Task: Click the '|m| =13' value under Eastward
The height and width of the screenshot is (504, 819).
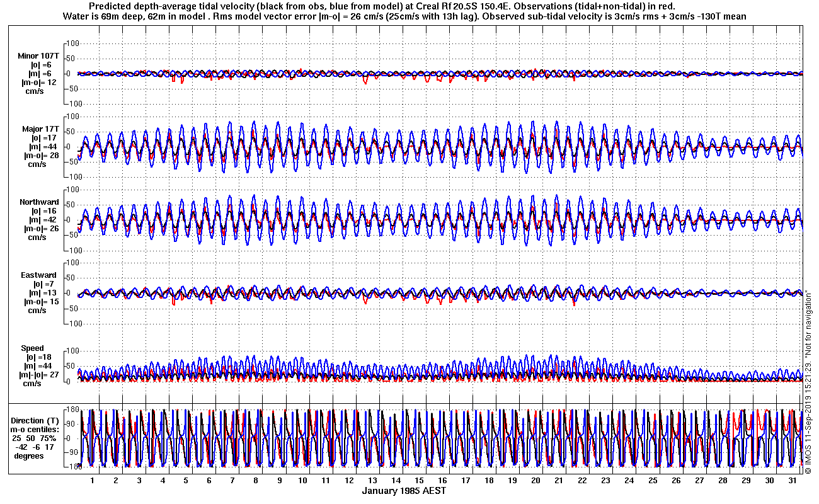Action: click(x=44, y=293)
